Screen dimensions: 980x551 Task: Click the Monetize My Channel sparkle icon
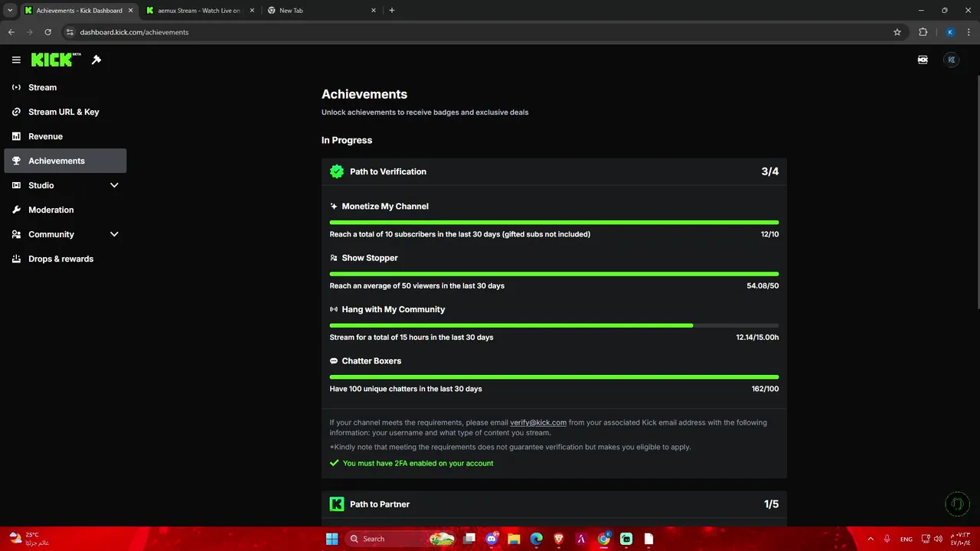334,207
